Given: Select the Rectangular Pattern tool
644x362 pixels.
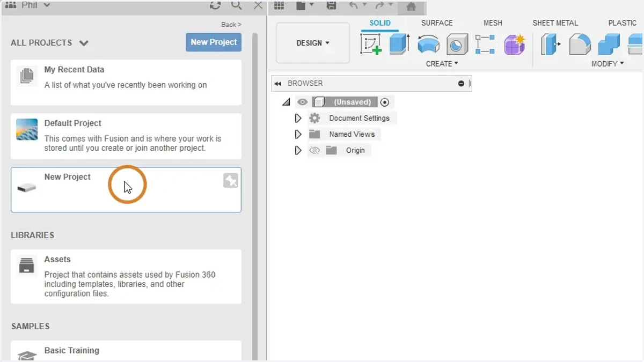Looking at the screenshot, I should pyautogui.click(x=485, y=45).
